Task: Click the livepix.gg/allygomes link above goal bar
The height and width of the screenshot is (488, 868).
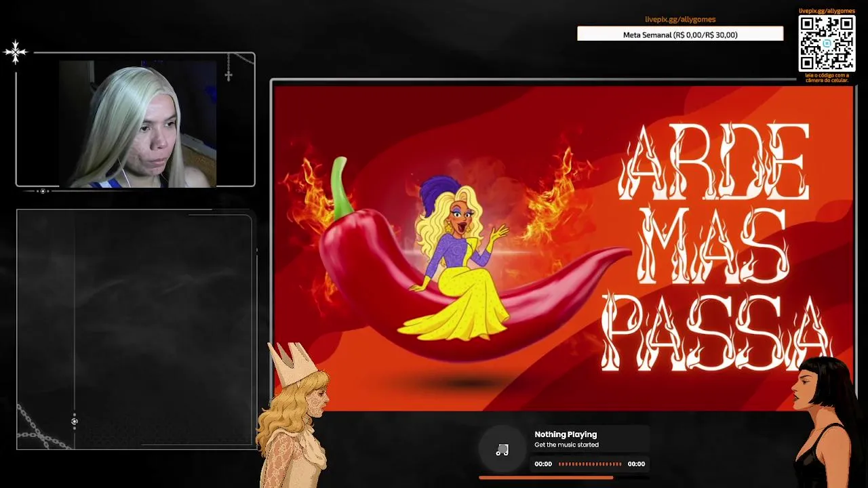Action: [x=680, y=20]
